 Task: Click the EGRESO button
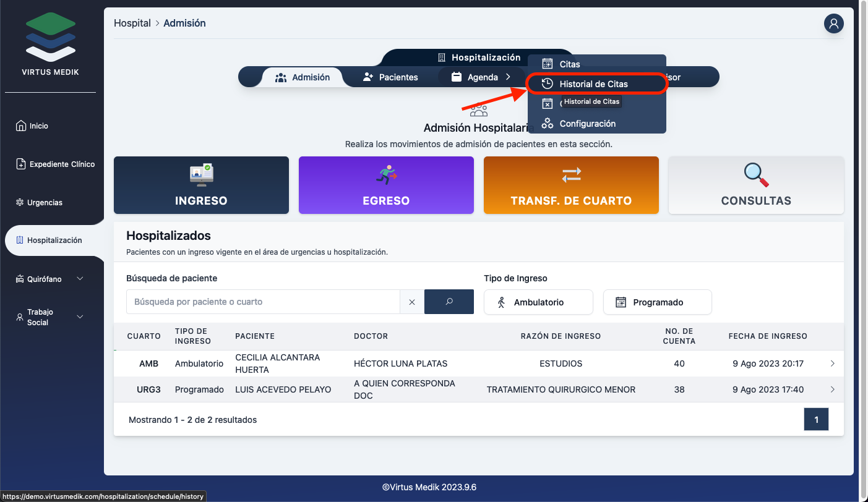click(386, 185)
